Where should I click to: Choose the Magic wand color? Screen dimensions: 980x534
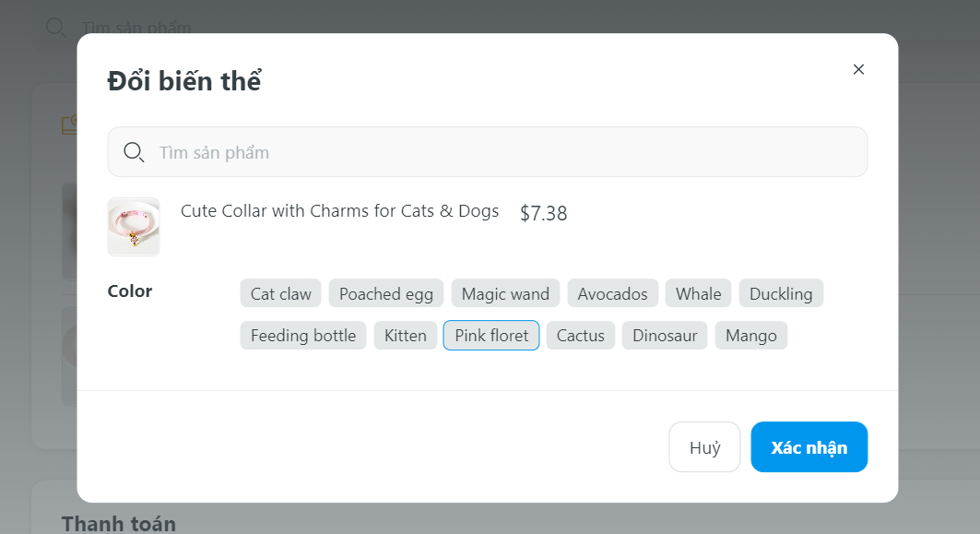click(505, 294)
